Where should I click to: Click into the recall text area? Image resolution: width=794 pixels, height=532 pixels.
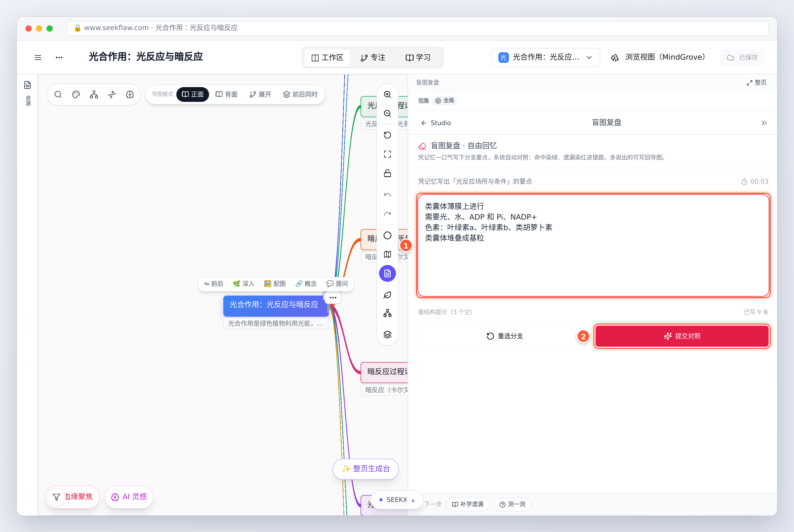(x=593, y=246)
